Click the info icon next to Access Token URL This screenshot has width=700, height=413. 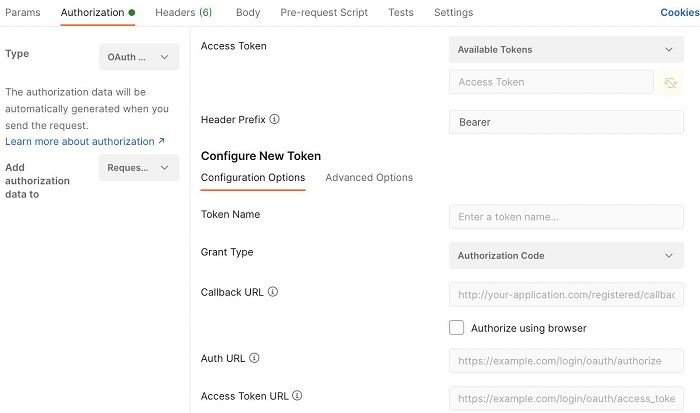[297, 396]
